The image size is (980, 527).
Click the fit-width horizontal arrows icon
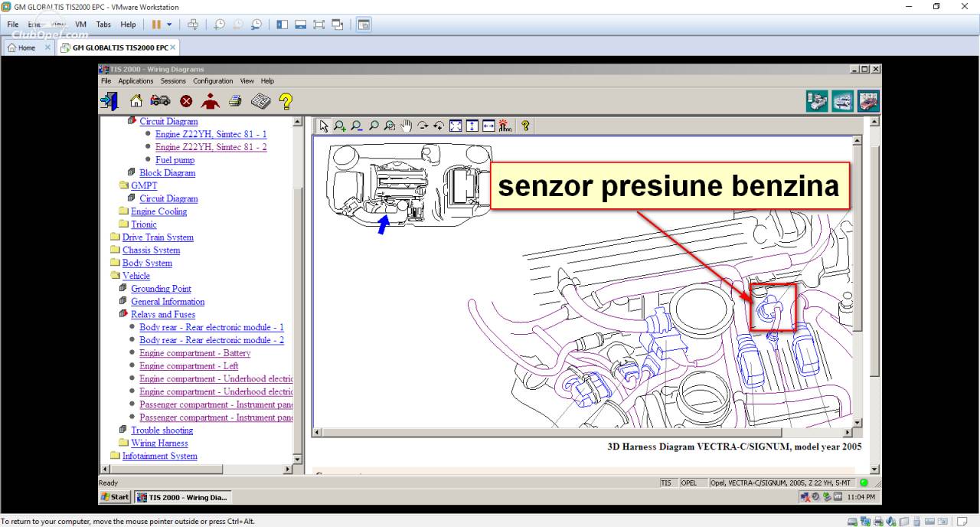tap(488, 126)
